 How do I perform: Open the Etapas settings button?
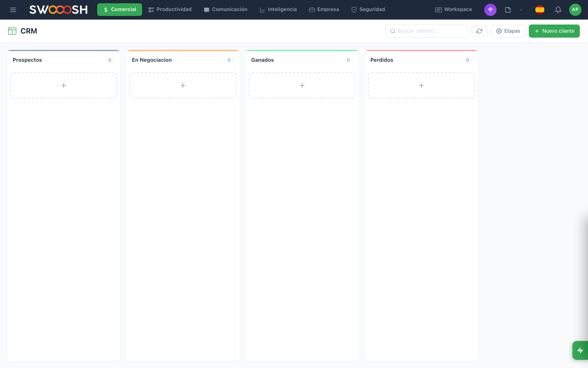[508, 31]
